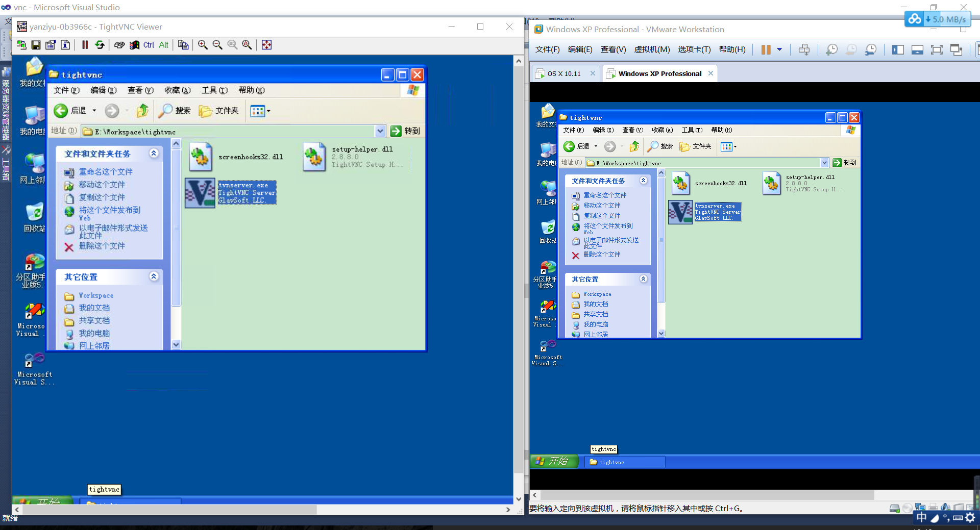
Task: Collapse 文件和文件夹任务 panel in TightVNC explorer
Action: tap(154, 153)
